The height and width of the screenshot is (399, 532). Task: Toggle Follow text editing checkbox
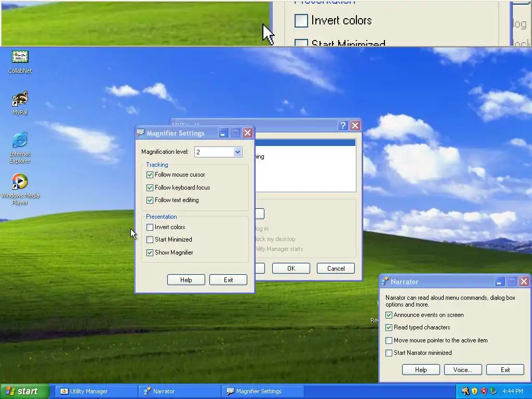(x=150, y=200)
